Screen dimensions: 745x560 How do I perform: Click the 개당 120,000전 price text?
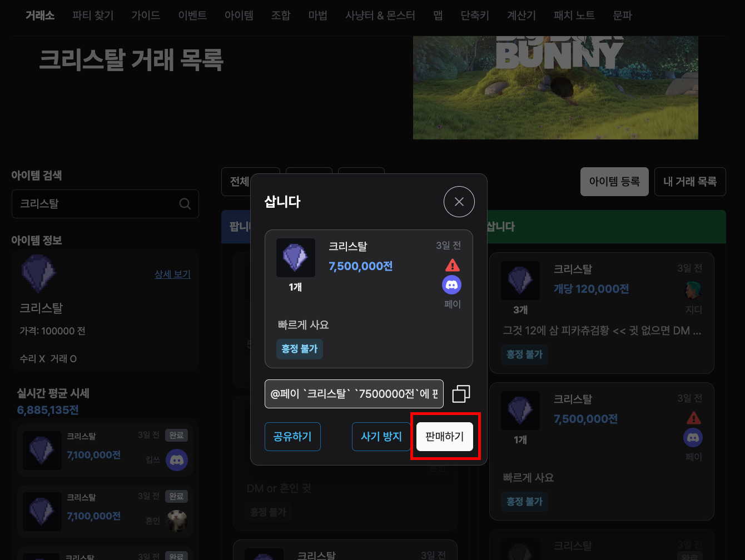click(591, 289)
